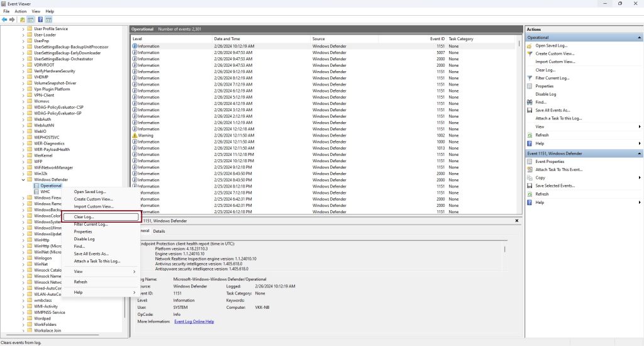Sort events by the Level column header
Image resolution: width=644 pixels, height=346 pixels.
171,38
